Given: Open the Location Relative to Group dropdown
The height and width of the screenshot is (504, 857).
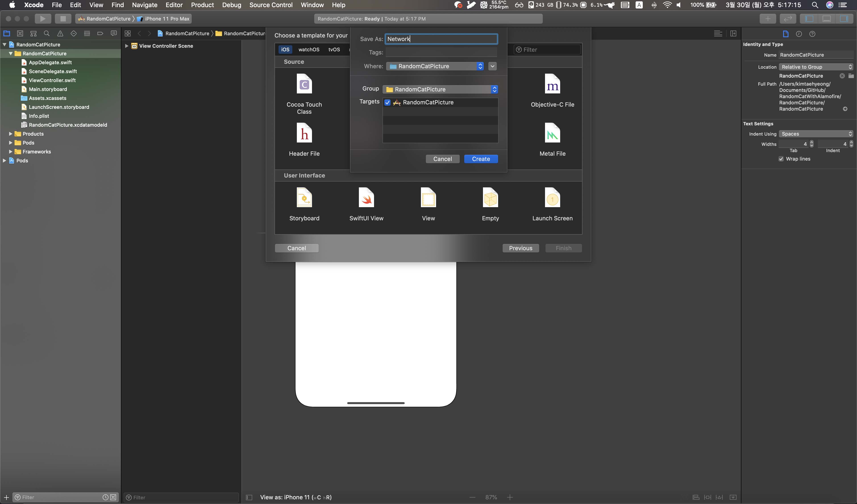Looking at the screenshot, I should coord(816,67).
